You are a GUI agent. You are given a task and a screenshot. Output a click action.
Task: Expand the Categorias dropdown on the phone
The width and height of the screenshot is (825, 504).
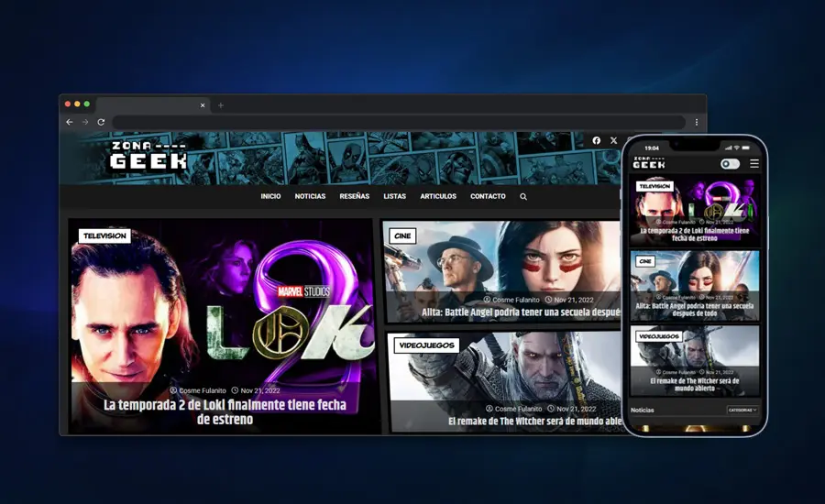click(x=742, y=410)
